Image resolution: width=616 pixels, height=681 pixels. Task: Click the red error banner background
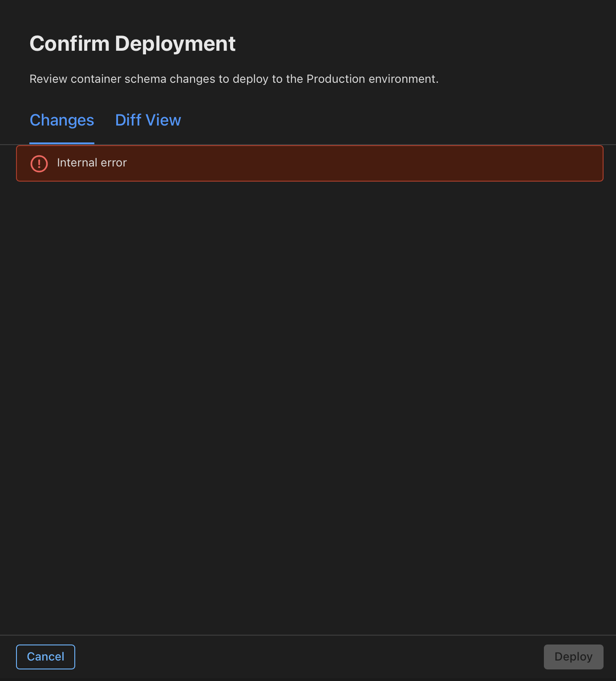coord(310,163)
